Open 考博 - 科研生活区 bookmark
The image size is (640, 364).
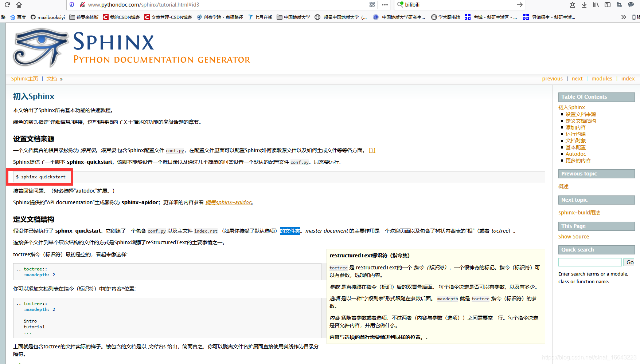[x=491, y=17]
